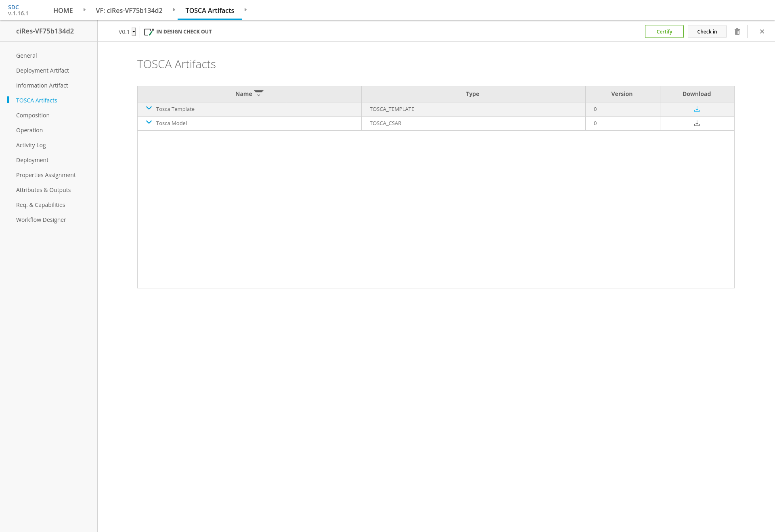
Task: Click the Check in button
Action: point(707,31)
